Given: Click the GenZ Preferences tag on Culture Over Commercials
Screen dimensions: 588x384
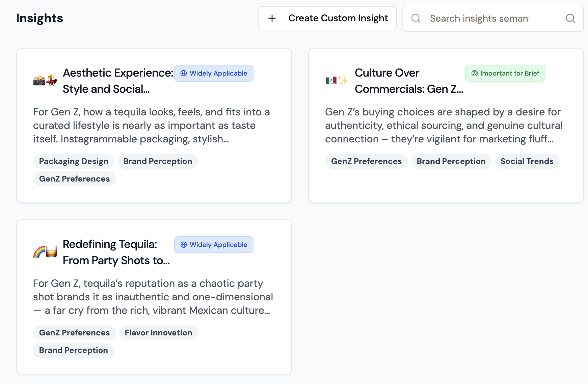Looking at the screenshot, I should coord(366,161).
